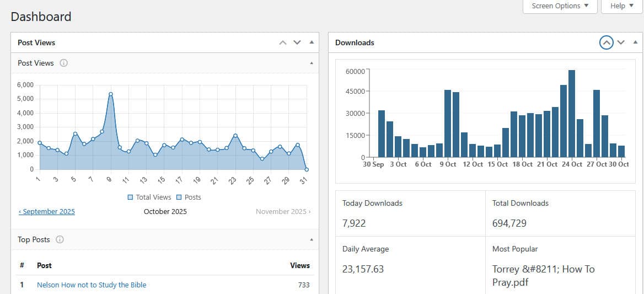This screenshot has width=644, height=294.
Task: Open Nelson How not to Study the Bible
Action: click(92, 285)
